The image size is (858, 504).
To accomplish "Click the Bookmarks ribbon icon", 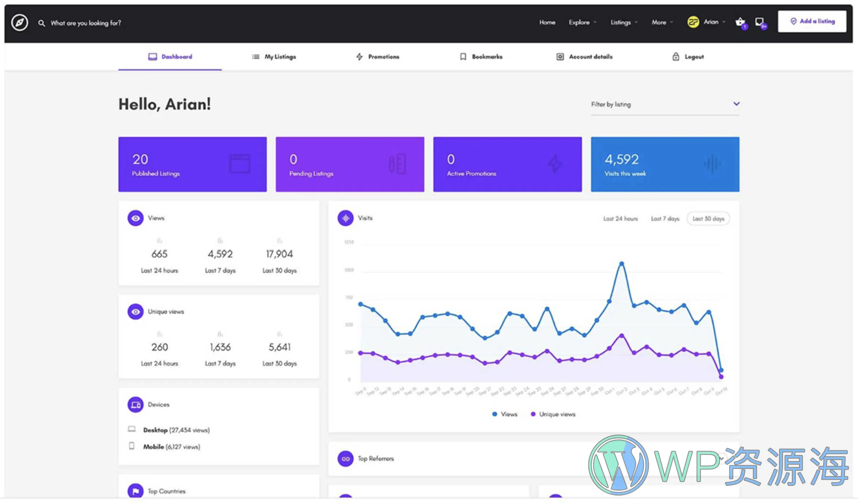I will click(x=463, y=57).
